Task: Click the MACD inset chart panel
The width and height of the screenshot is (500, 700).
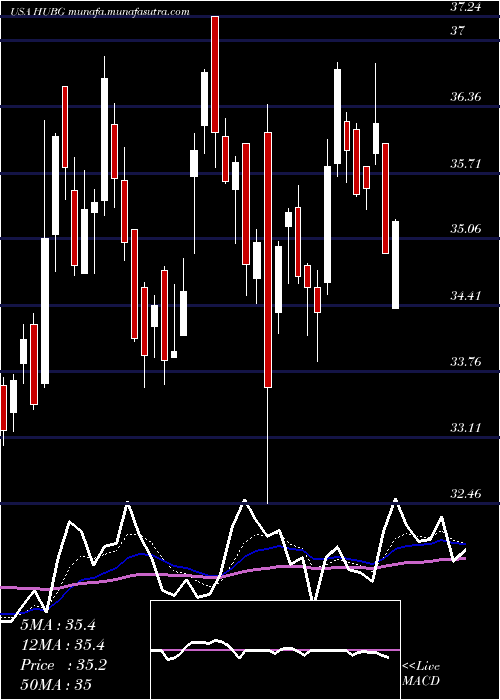Action: coord(275,650)
